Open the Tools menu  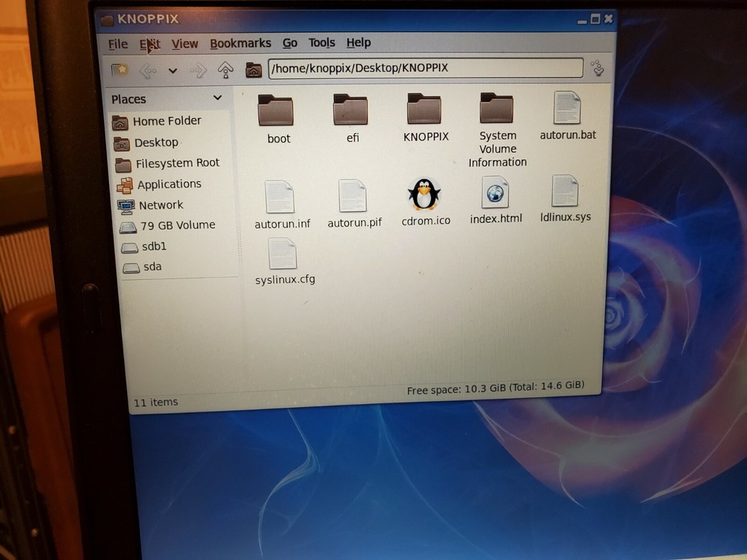coord(321,43)
